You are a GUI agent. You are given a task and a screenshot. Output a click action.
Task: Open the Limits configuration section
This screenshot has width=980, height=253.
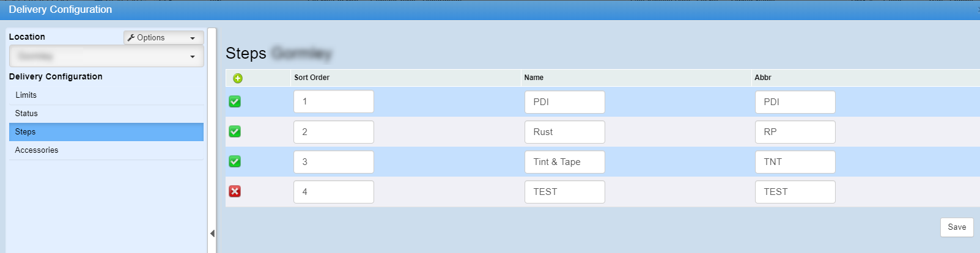pyautogui.click(x=26, y=95)
